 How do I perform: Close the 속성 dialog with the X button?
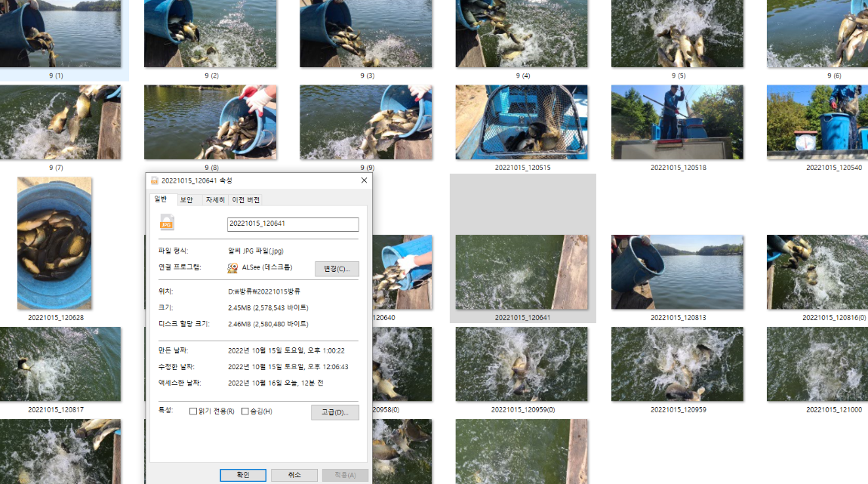tap(364, 180)
